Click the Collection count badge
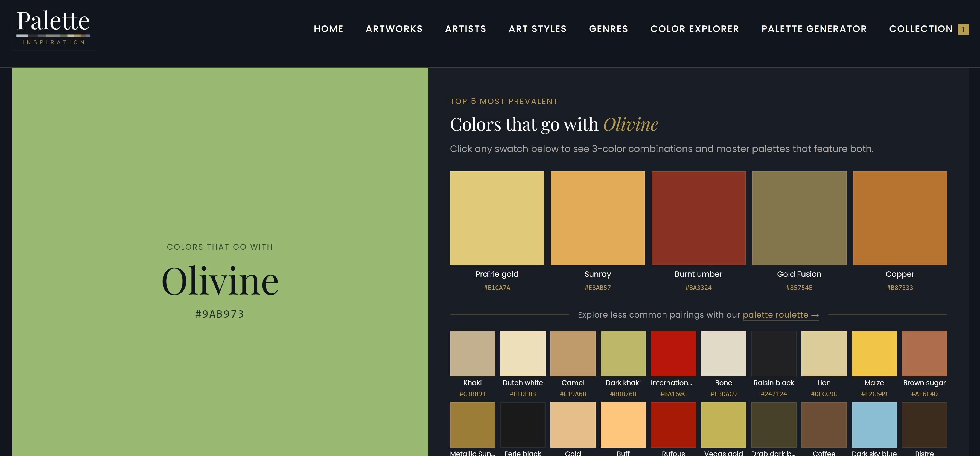Image resolution: width=980 pixels, height=456 pixels. point(963,29)
